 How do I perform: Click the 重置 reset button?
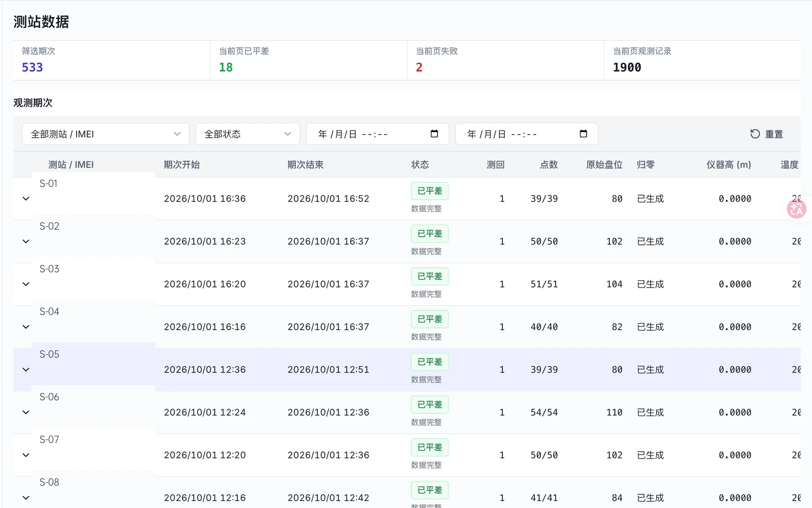tap(767, 134)
